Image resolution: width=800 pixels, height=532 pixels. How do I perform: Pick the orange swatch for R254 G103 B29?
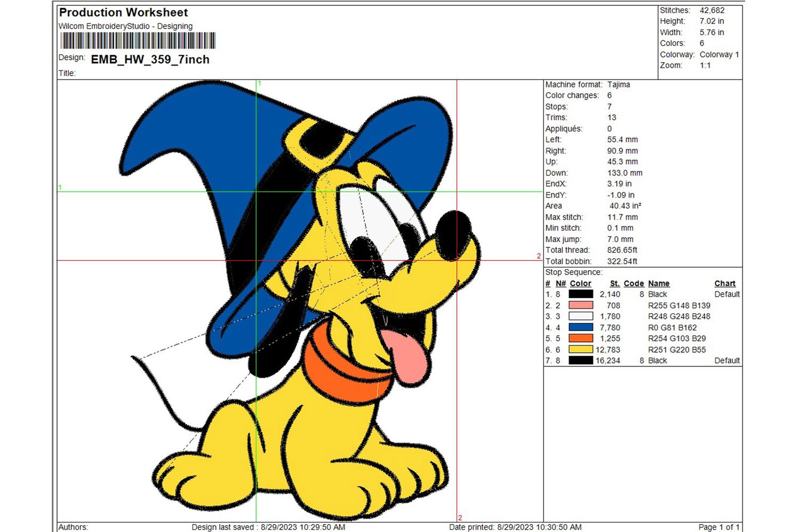pyautogui.click(x=581, y=338)
